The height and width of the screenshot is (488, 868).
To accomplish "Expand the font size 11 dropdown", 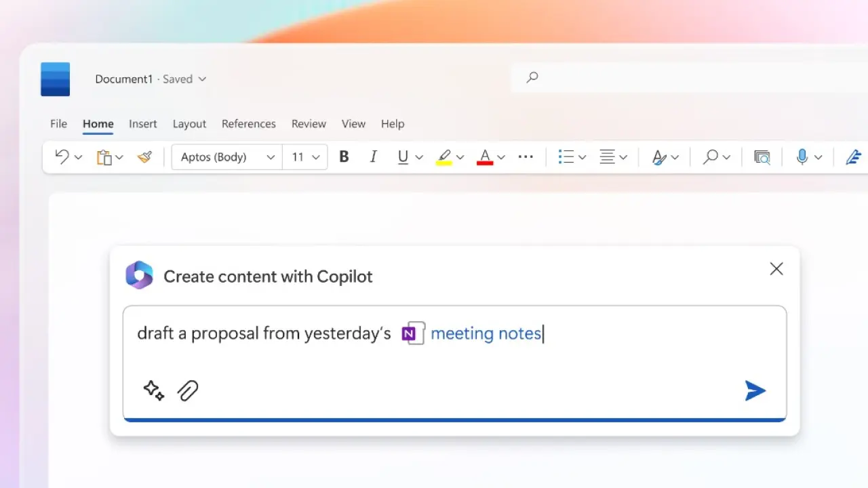I will 306,157.
